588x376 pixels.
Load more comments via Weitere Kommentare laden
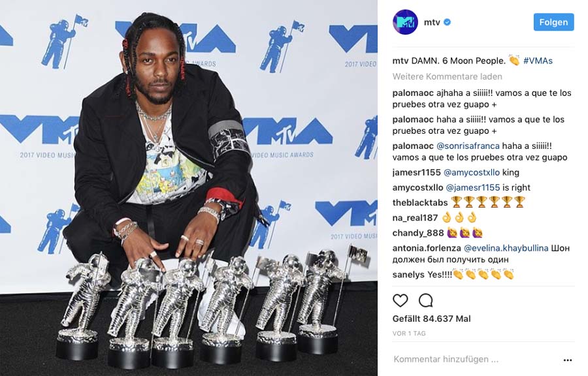pos(447,76)
